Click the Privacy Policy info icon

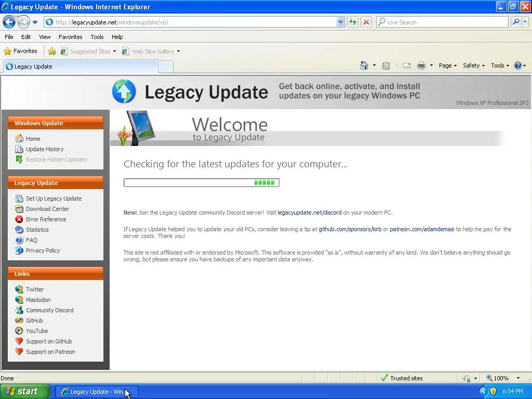click(19, 250)
